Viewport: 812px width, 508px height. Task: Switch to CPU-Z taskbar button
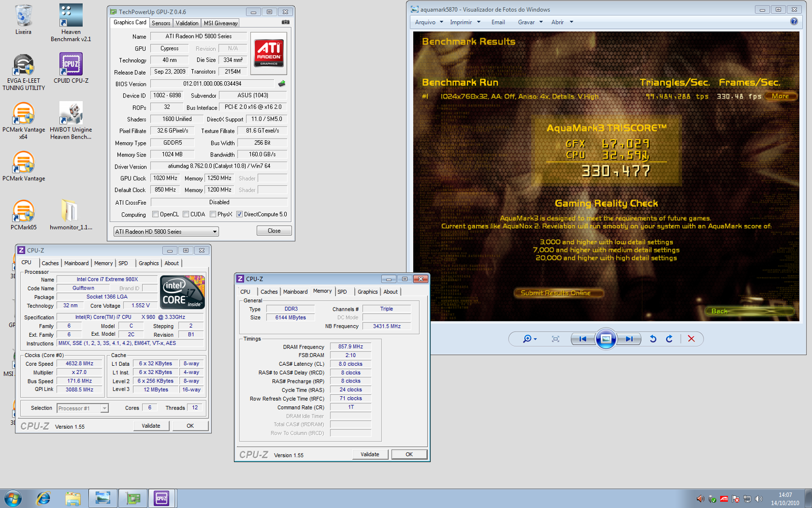(161, 498)
